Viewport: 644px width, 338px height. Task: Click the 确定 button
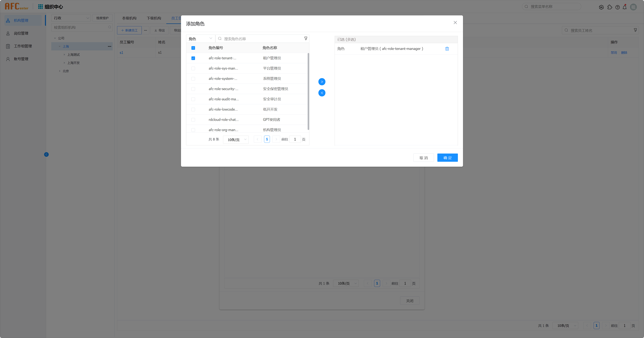pos(447,158)
